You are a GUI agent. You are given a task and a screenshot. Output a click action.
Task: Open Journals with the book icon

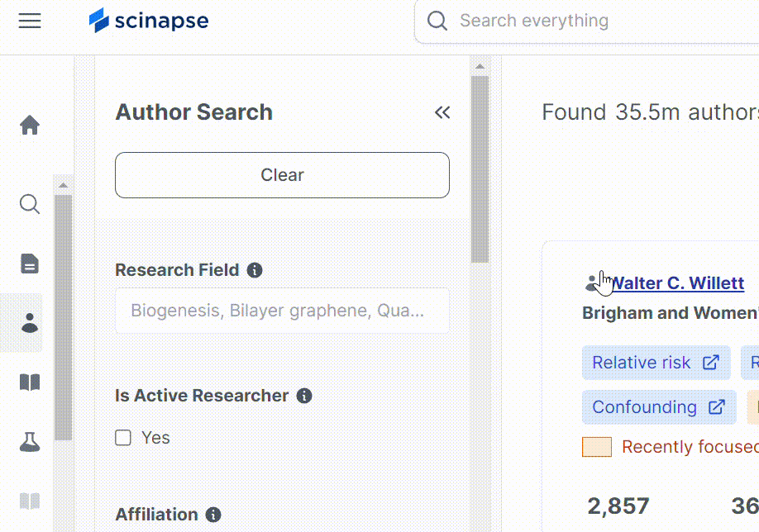[x=30, y=382]
